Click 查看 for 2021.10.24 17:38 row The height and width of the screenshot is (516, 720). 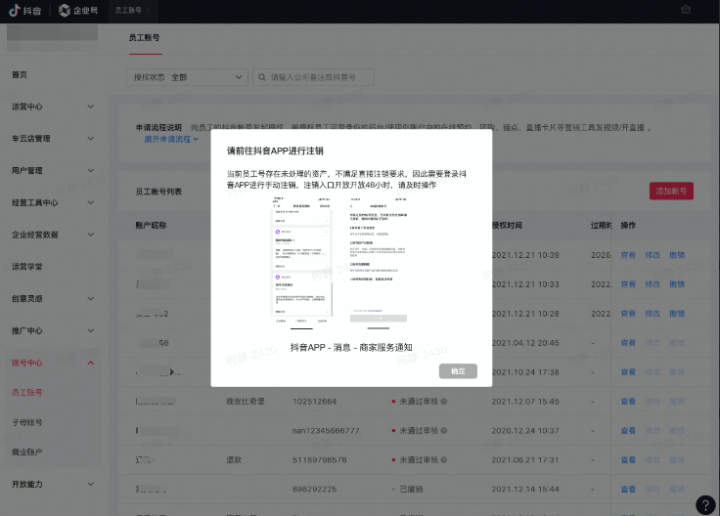point(628,372)
